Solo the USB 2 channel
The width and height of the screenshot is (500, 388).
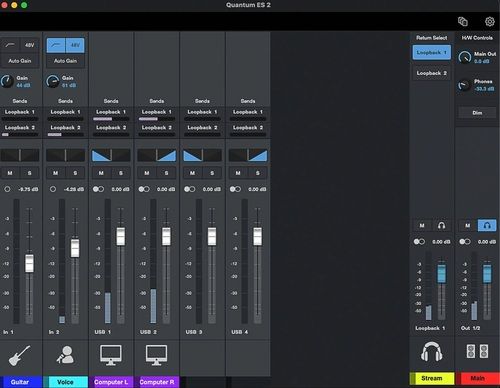pos(166,173)
